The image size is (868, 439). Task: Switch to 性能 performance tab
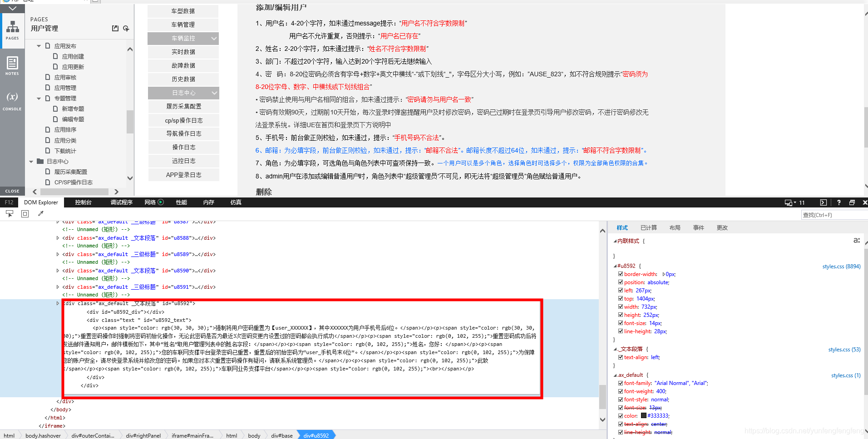point(182,202)
